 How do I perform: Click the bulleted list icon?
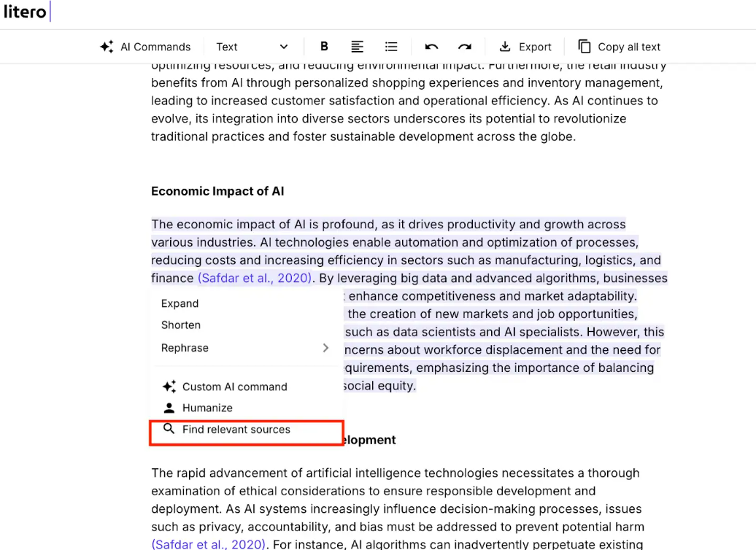[x=391, y=46]
